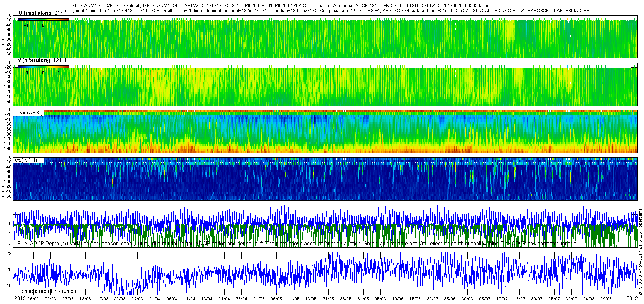Click the '06/04' date tick label
Screen dimensions: 644x304
click(x=172, y=299)
